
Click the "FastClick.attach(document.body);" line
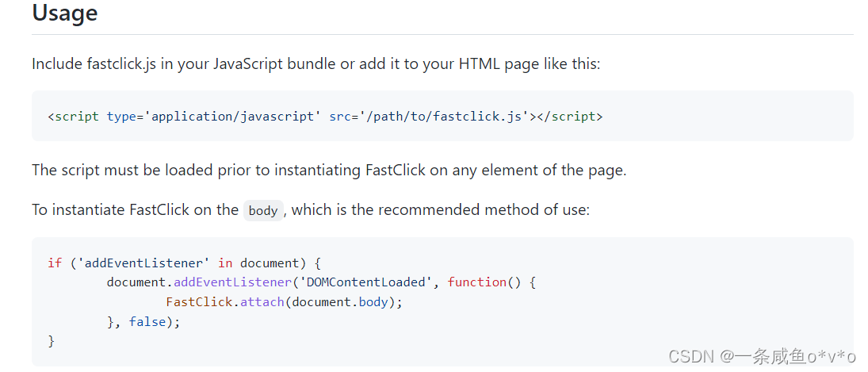pyautogui.click(x=284, y=302)
